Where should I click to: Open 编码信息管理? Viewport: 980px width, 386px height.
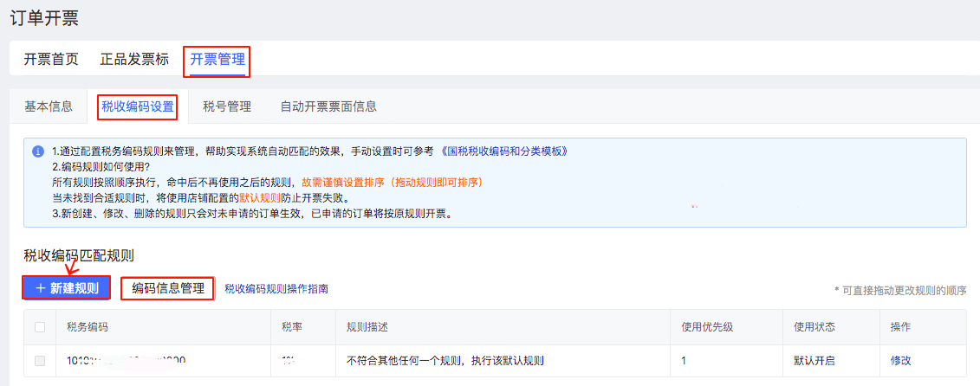click(167, 288)
